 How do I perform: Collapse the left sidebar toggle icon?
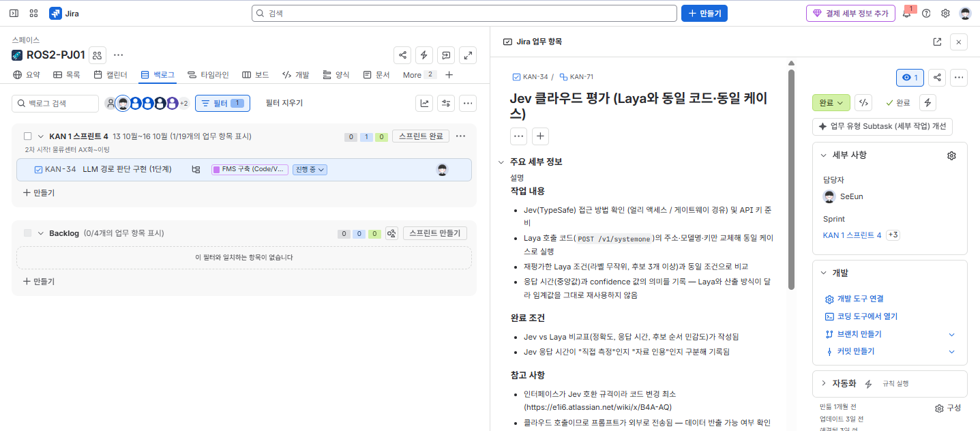pos(14,13)
